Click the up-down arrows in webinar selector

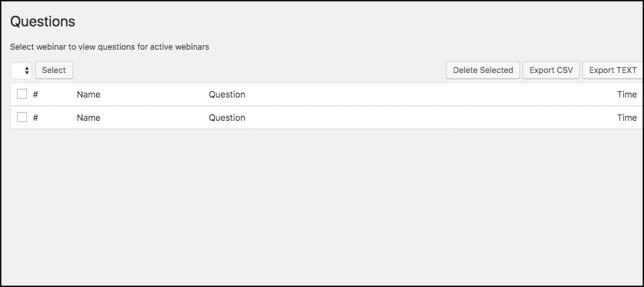27,70
